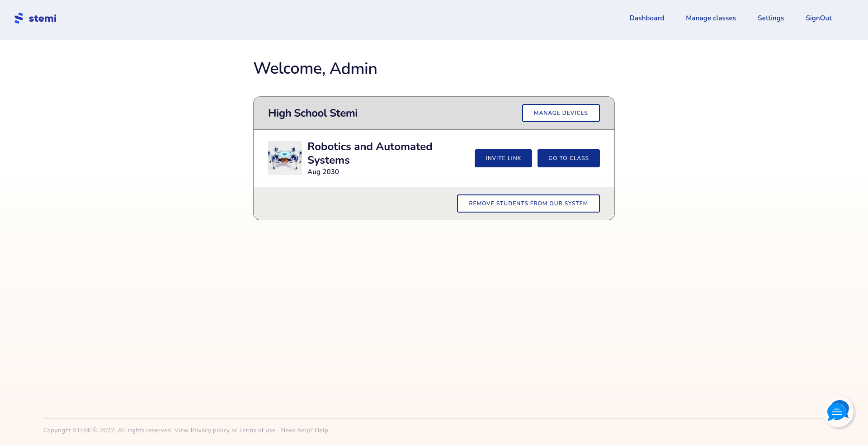The width and height of the screenshot is (868, 445).
Task: Open the Settings page
Action: pos(770,18)
